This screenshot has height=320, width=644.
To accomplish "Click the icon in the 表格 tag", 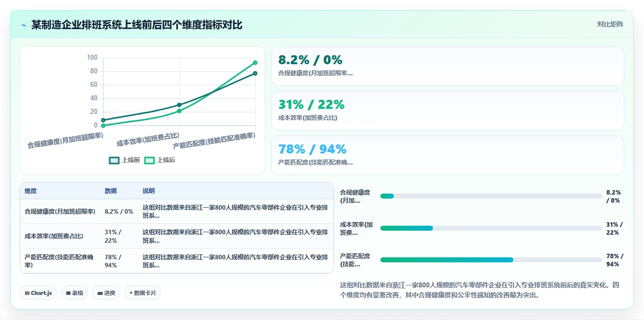I will [x=68, y=293].
